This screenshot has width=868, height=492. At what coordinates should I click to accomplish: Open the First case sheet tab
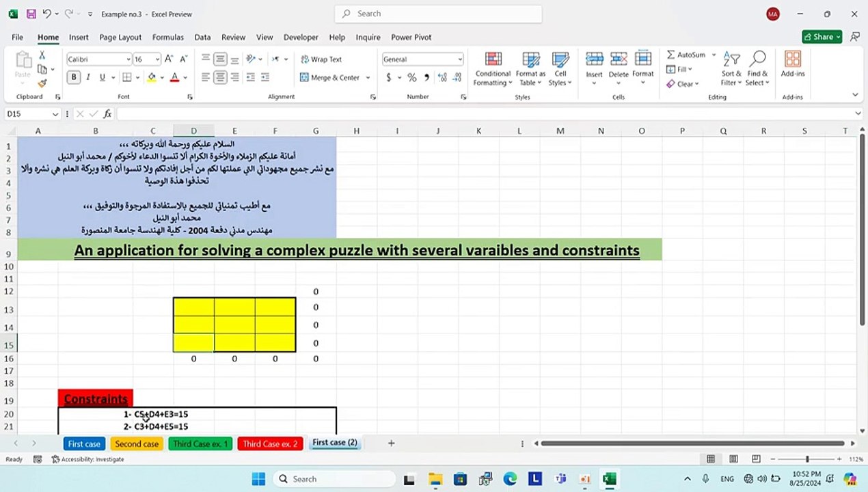click(x=84, y=444)
